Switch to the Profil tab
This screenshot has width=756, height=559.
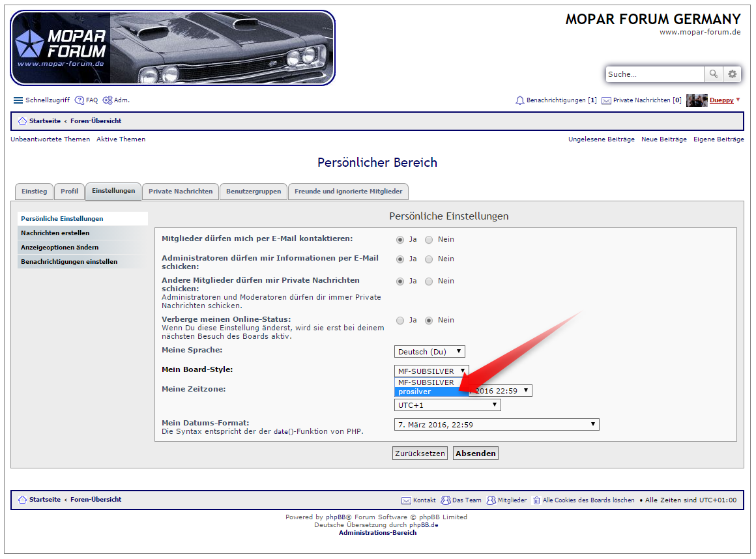[69, 192]
